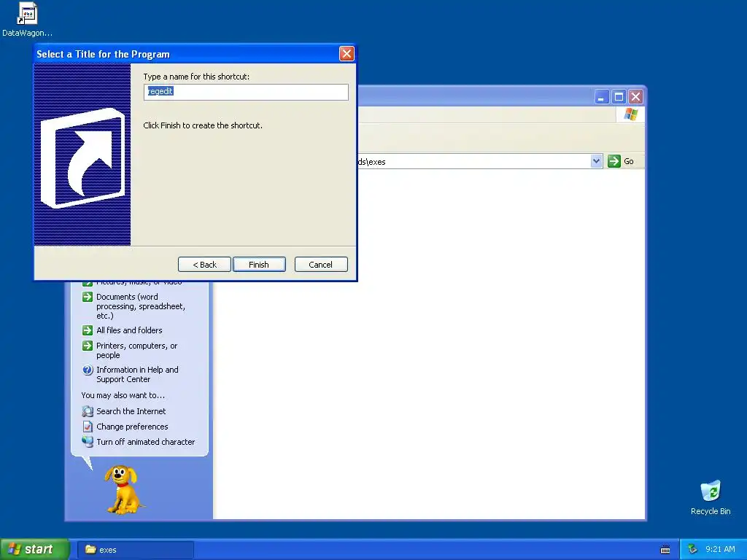
Task: Click the green arrow beside Printers, computers
Action: 88,346
